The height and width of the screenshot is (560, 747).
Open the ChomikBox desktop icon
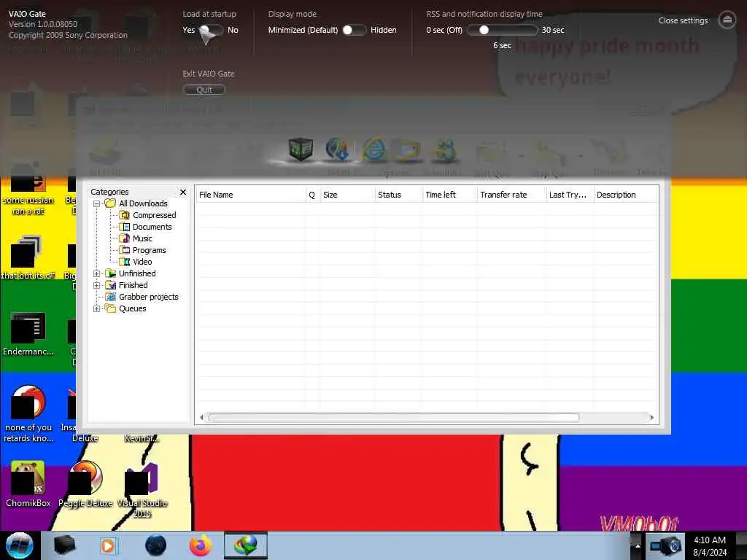click(28, 484)
